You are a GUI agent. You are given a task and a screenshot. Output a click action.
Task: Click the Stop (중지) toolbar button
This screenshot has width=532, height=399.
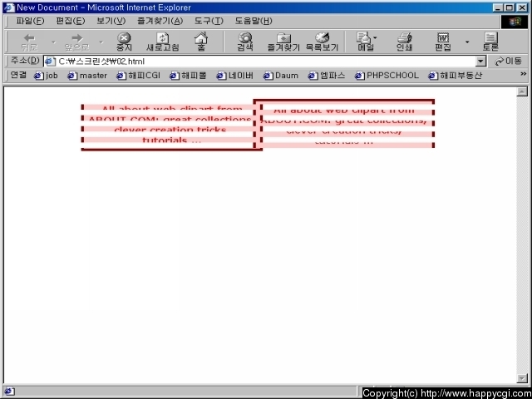click(x=124, y=42)
